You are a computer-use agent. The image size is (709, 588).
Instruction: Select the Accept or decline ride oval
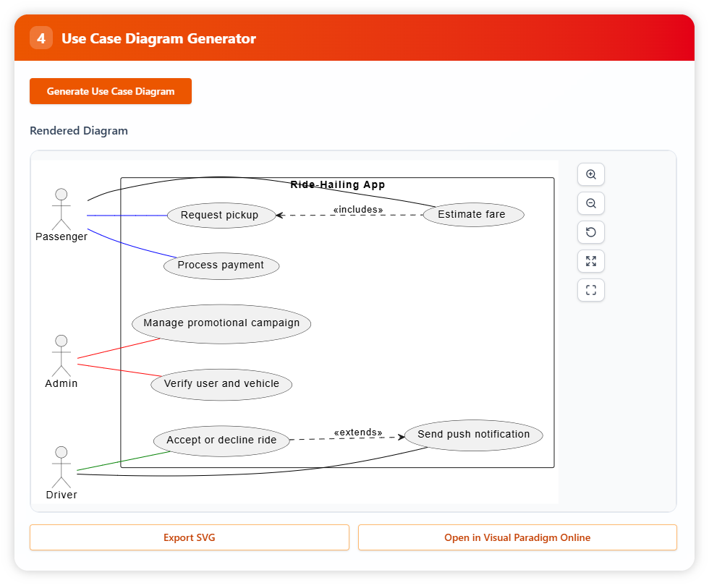point(221,440)
